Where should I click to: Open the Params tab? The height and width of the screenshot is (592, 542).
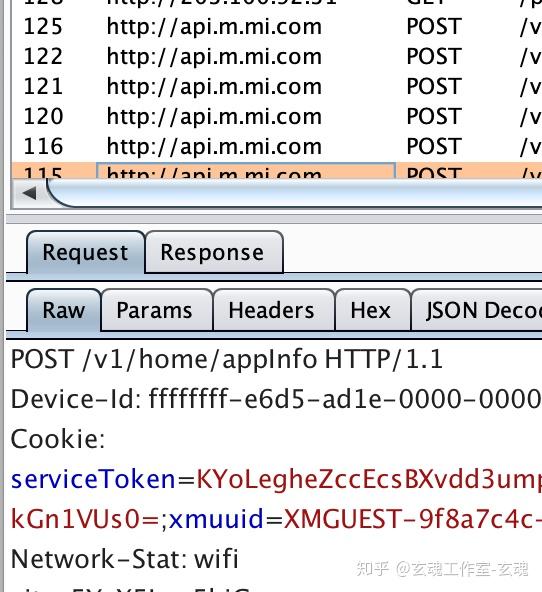tap(156, 310)
